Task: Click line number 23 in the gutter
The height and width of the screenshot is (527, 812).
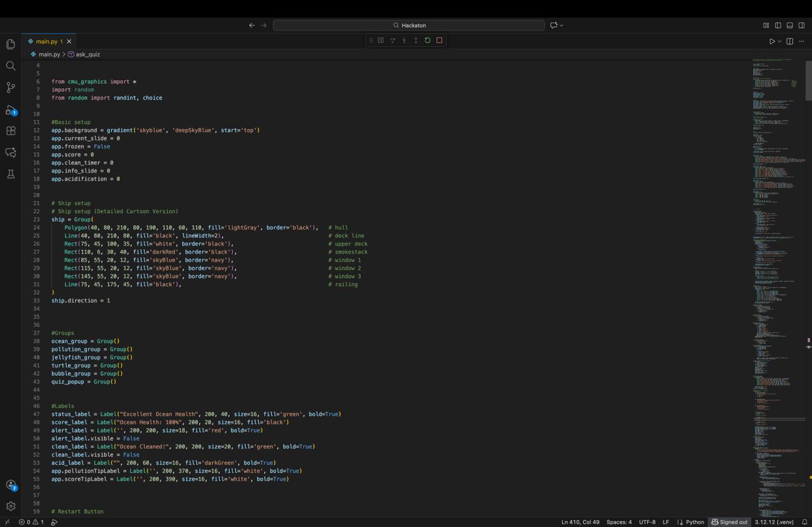Action: point(37,219)
